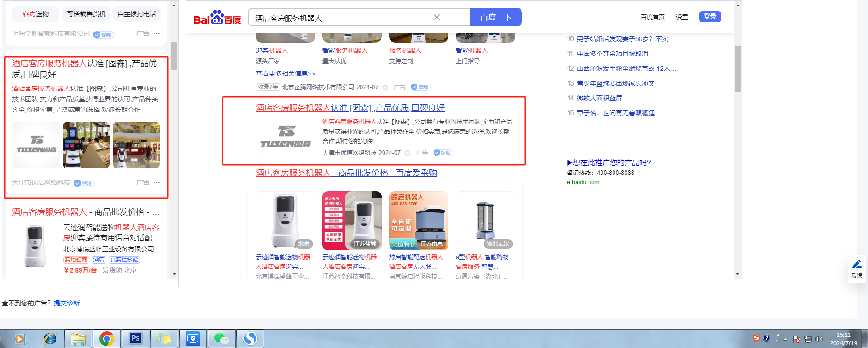Image resolution: width=868 pixels, height=348 pixels.
Task: Select the 自主拨打电话 tag
Action: [136, 14]
